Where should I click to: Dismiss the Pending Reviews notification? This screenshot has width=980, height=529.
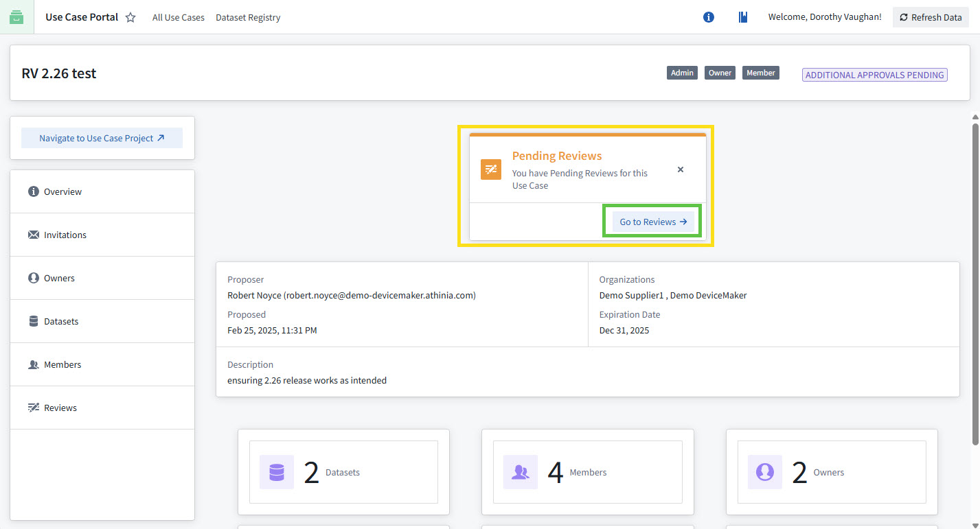click(x=681, y=169)
